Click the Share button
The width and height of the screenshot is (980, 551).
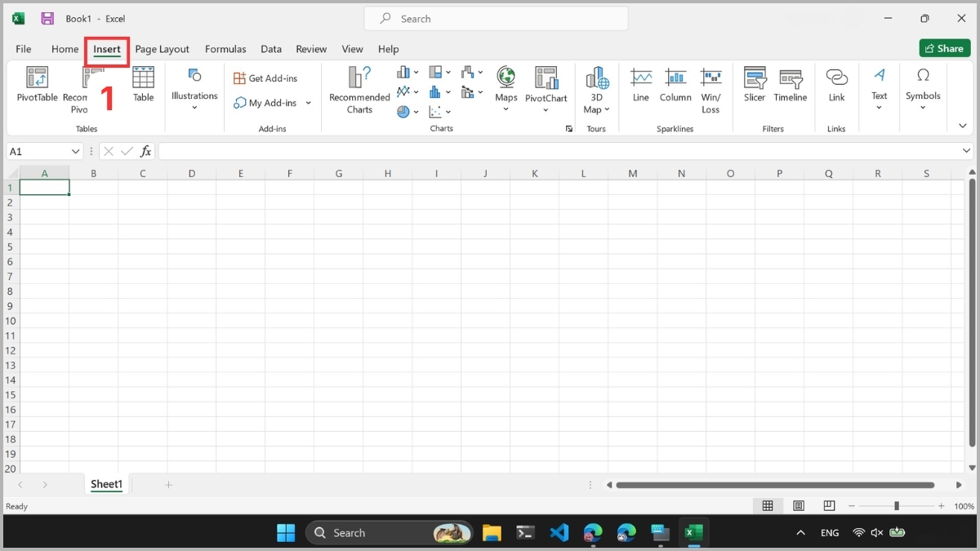pos(945,48)
